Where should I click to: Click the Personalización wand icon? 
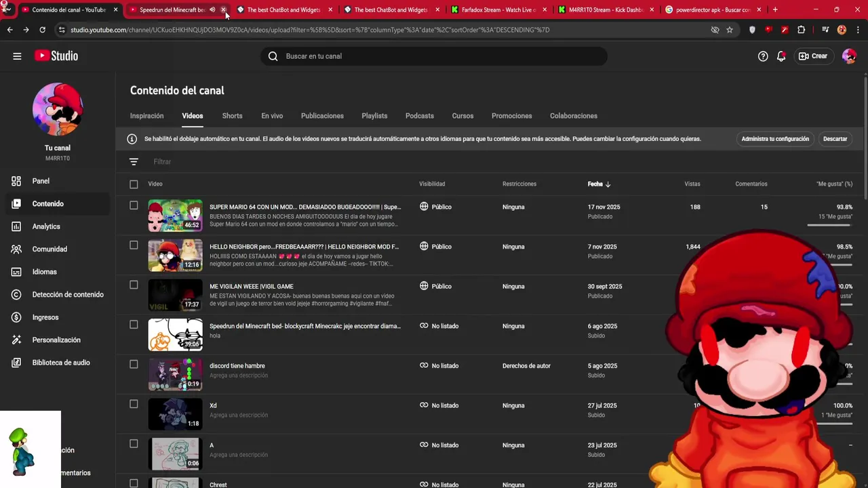(16, 340)
